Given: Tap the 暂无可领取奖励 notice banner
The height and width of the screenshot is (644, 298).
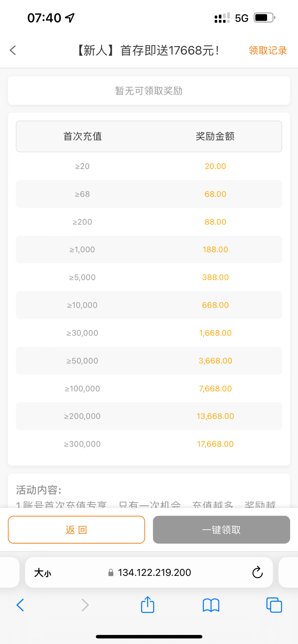Looking at the screenshot, I should [x=149, y=91].
